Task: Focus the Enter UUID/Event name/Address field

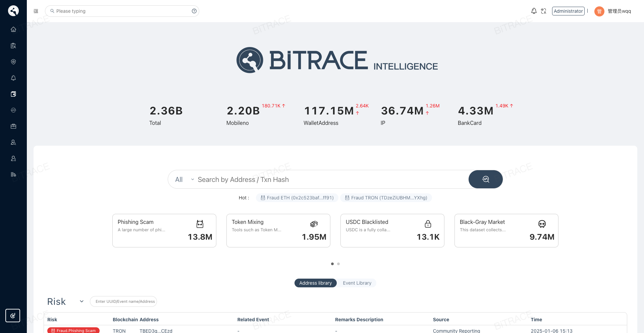Action: click(x=123, y=301)
